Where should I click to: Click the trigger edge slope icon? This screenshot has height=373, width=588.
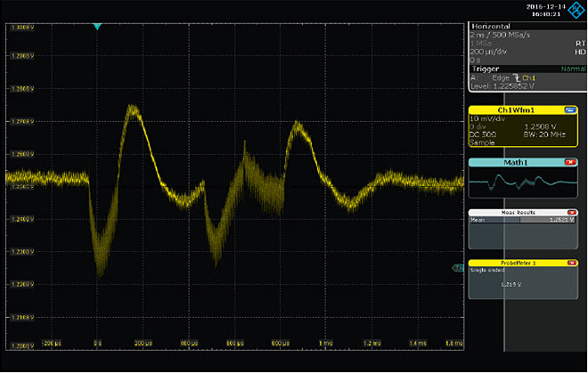[515, 78]
